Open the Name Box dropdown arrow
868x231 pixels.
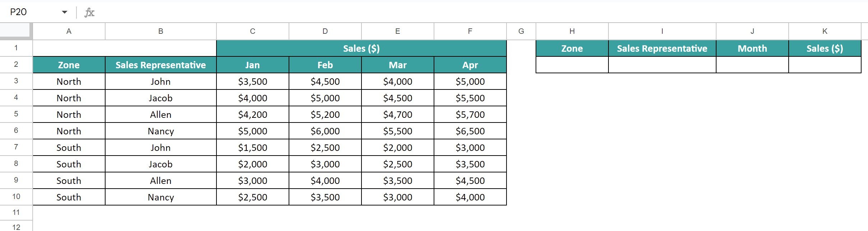(64, 12)
